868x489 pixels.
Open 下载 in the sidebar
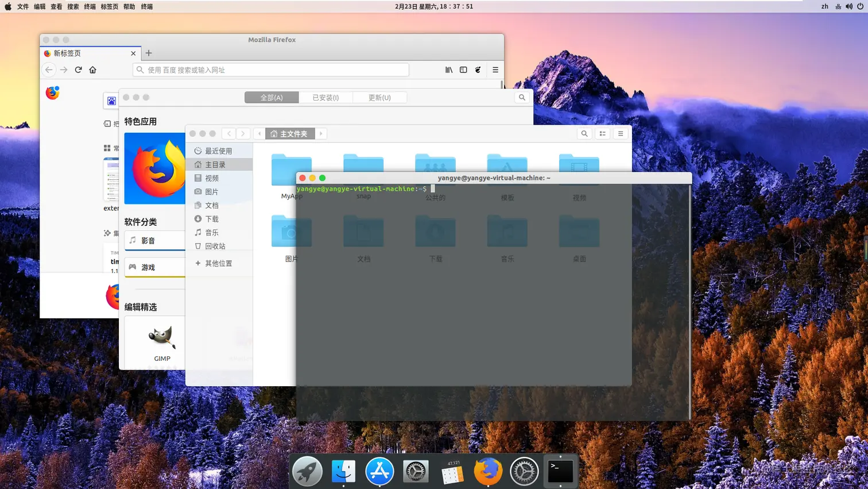(x=219, y=219)
